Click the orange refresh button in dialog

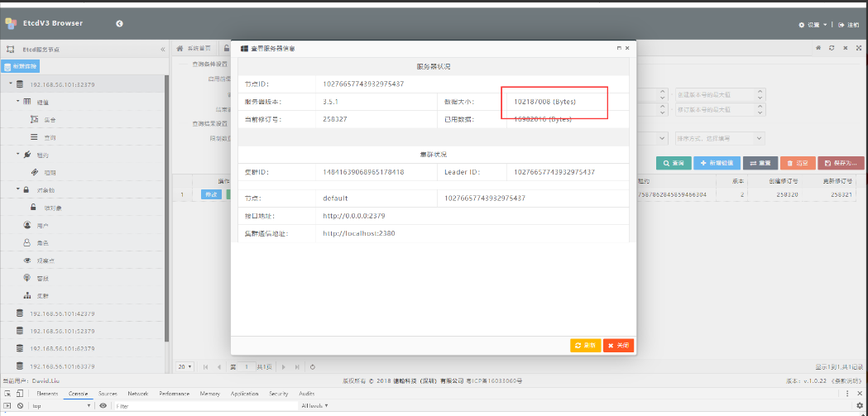[x=585, y=345]
